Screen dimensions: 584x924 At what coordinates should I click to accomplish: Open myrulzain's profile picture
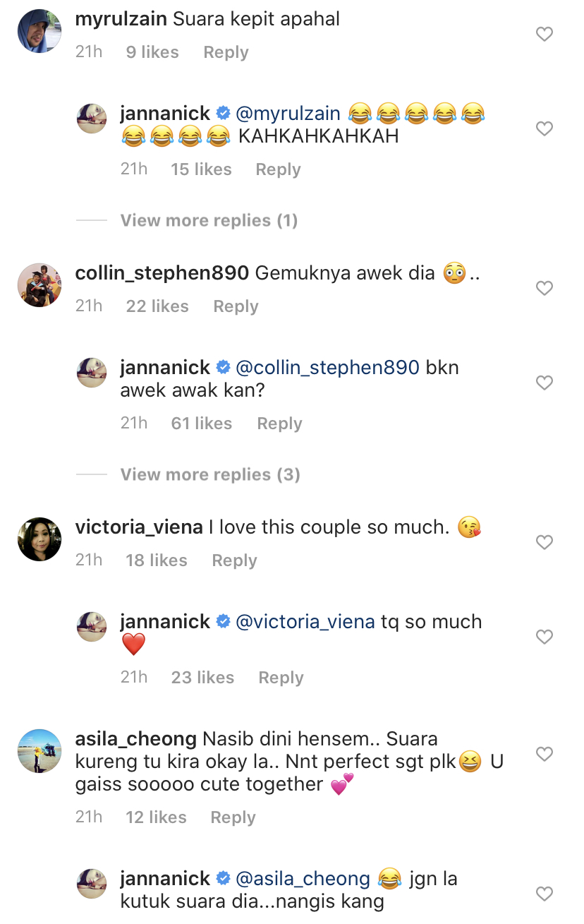tap(39, 31)
